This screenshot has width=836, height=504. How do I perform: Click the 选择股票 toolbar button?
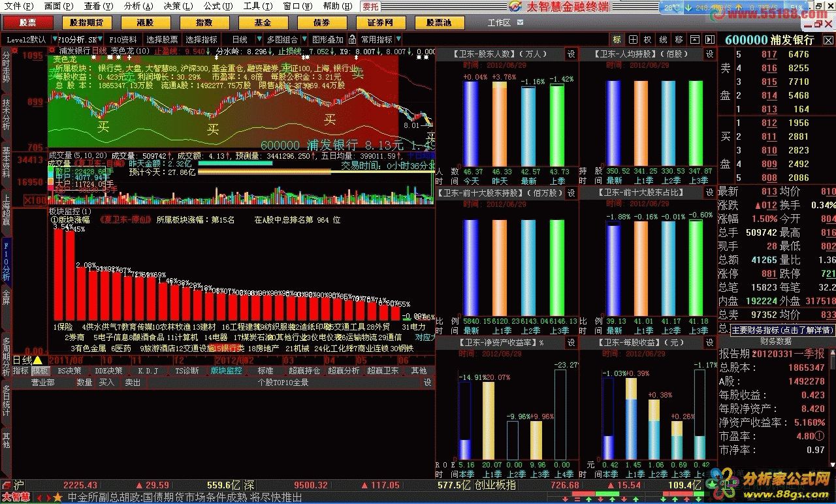click(x=162, y=40)
